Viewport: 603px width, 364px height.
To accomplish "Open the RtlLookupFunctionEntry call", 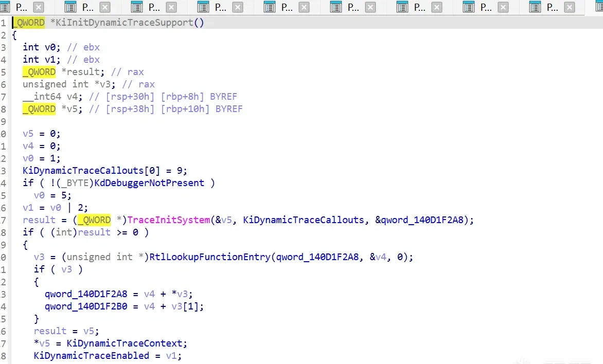I will click(x=210, y=257).
